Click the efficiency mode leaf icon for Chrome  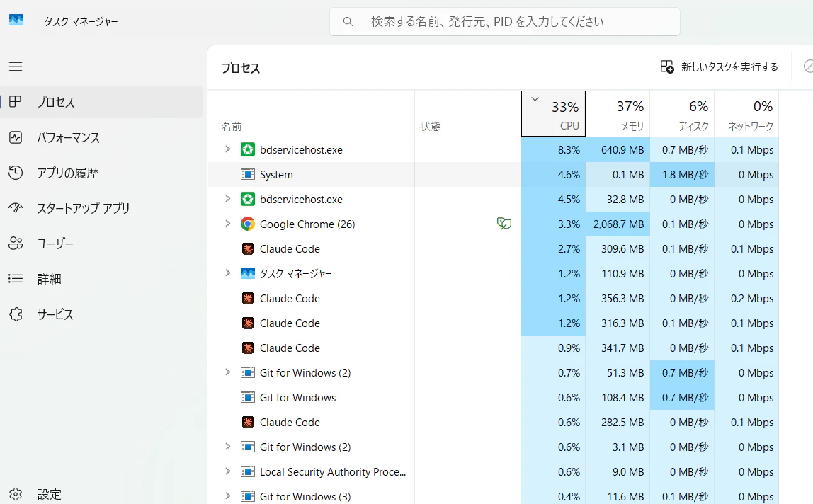[504, 224]
